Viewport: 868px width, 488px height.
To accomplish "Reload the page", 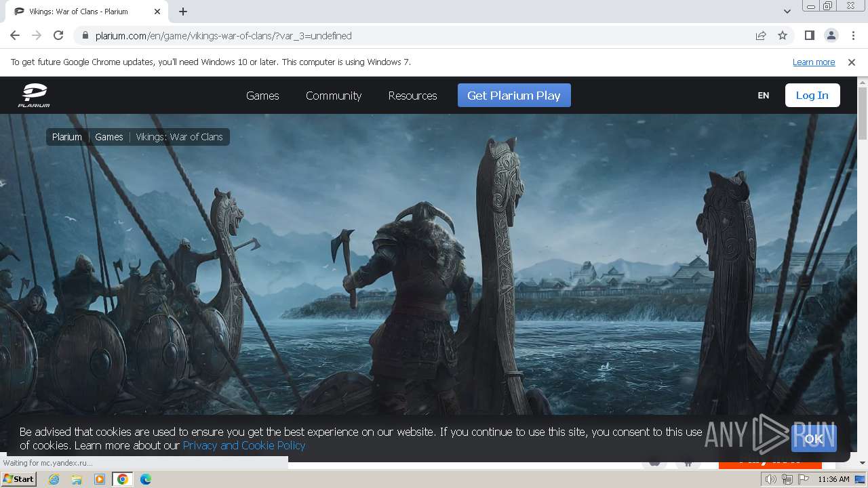I will (x=58, y=35).
